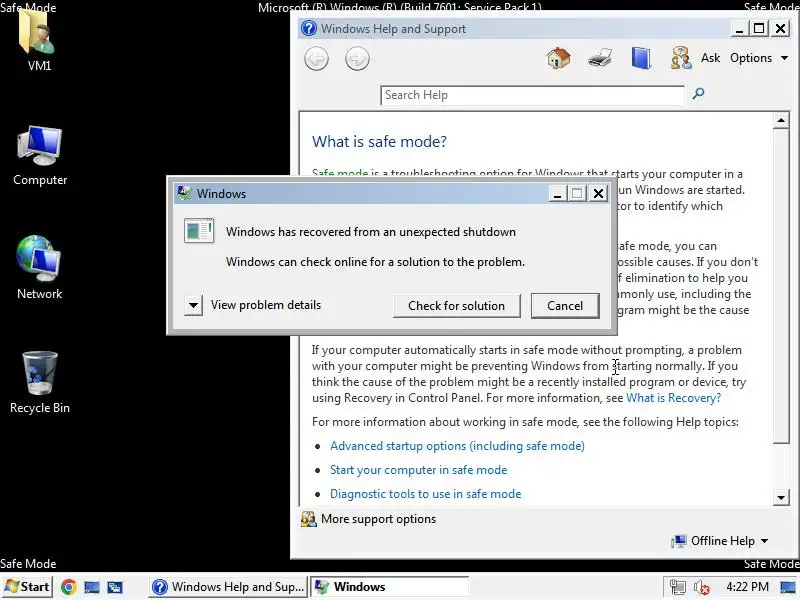Image resolution: width=800 pixels, height=600 pixels.
Task: Click the help pane vertical scrollbar thumb
Action: click(781, 286)
